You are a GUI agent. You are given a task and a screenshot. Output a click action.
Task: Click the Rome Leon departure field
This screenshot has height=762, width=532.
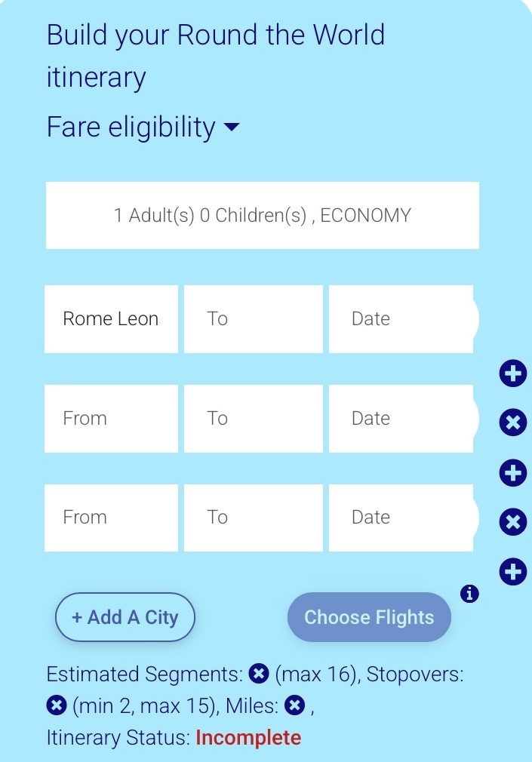(111, 318)
